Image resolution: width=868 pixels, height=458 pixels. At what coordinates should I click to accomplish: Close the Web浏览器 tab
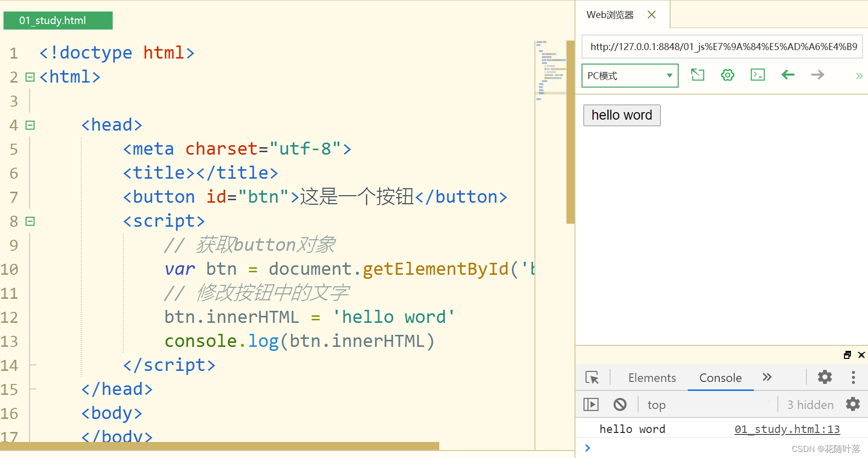pyautogui.click(x=652, y=15)
